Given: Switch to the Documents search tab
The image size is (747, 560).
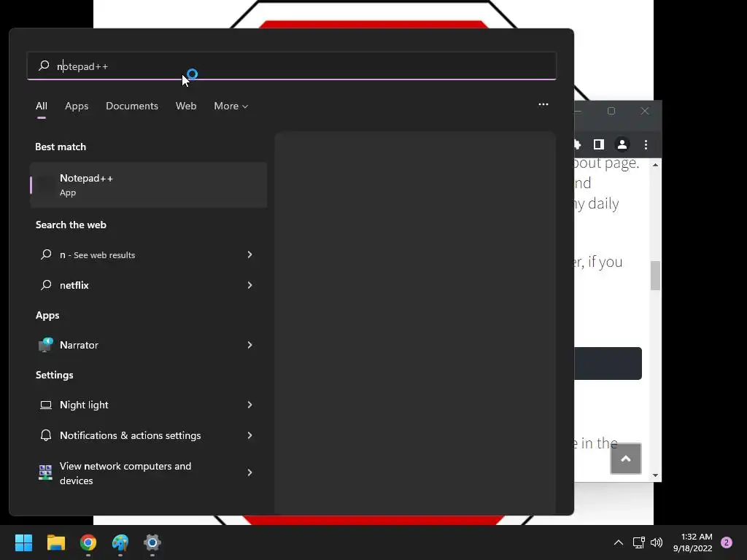Looking at the screenshot, I should (x=132, y=106).
